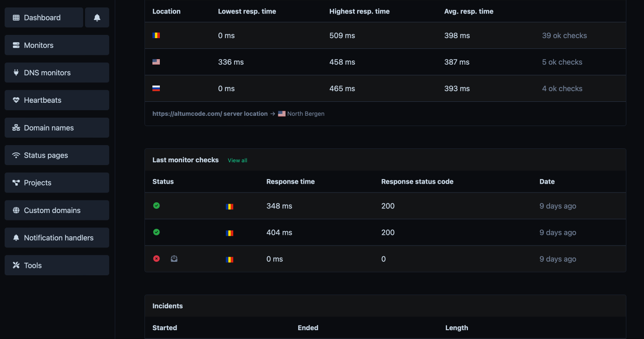Open the Projects page
Screen dimensions: 644x339
[57, 183]
